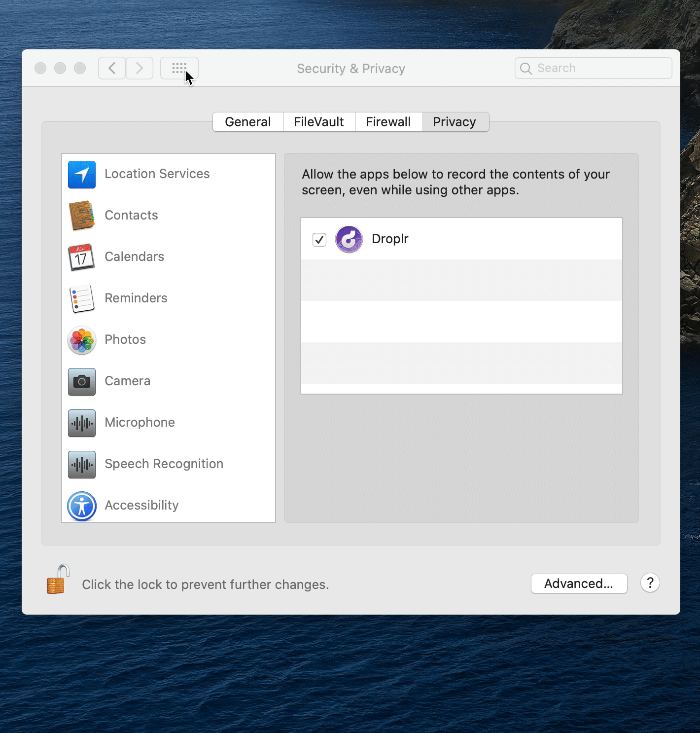Switch to the Firewall tab

coord(388,122)
